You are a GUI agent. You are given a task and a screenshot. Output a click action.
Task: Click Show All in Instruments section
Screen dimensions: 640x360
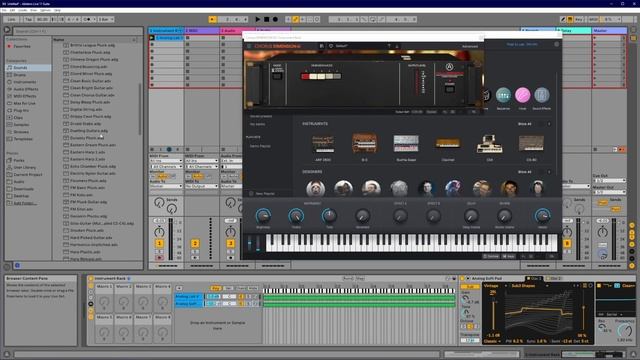click(524, 124)
